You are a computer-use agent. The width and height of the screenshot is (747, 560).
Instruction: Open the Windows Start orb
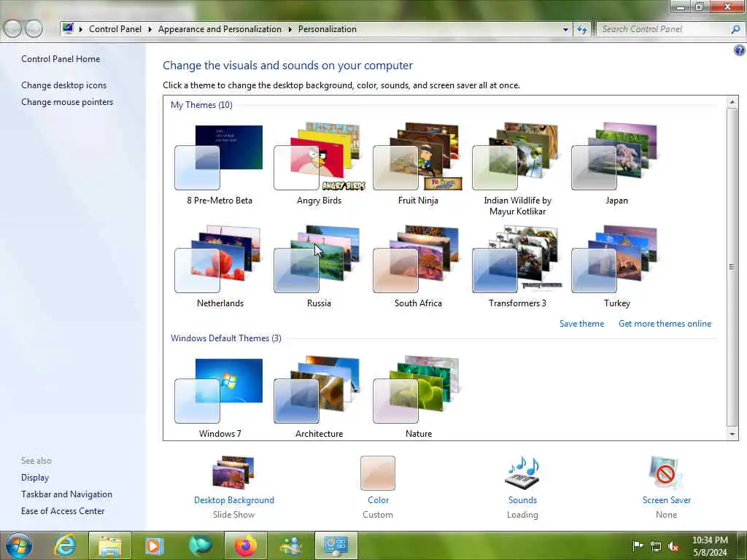(18, 545)
